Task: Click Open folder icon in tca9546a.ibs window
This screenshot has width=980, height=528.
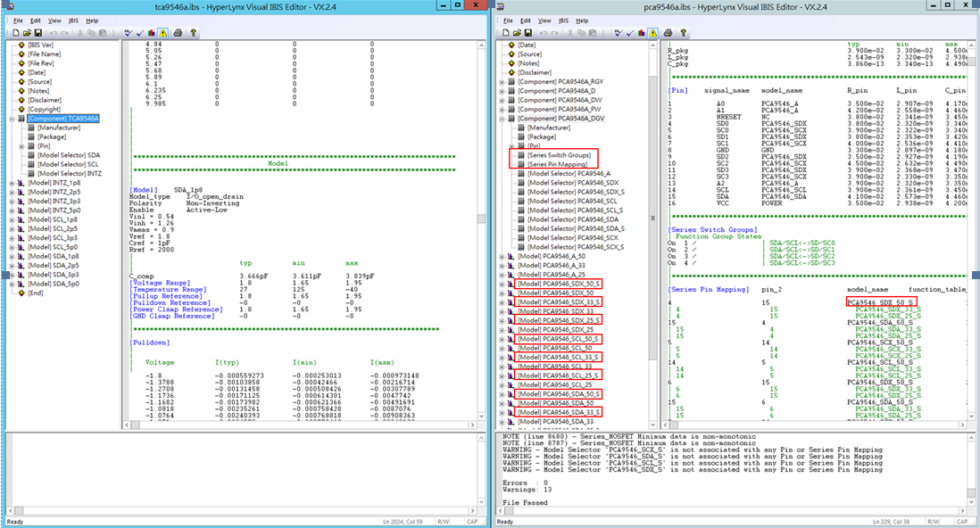Action: (x=27, y=33)
